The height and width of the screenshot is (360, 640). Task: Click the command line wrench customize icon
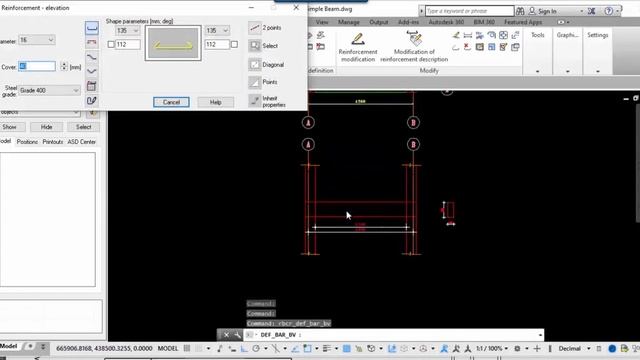(238, 335)
